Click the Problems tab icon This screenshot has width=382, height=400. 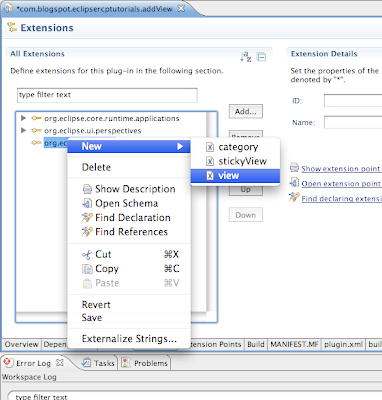point(126,363)
